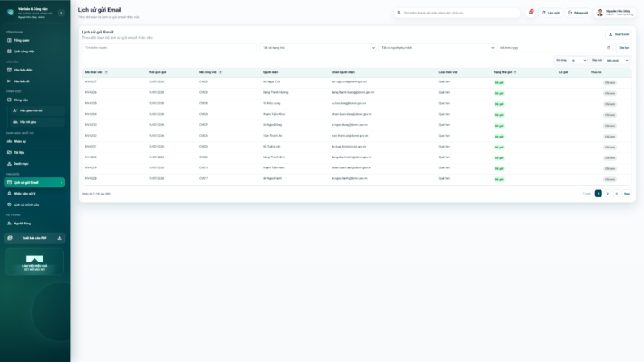The width and height of the screenshot is (644, 362).
Task: Click current page 1 button
Action: click(x=599, y=194)
